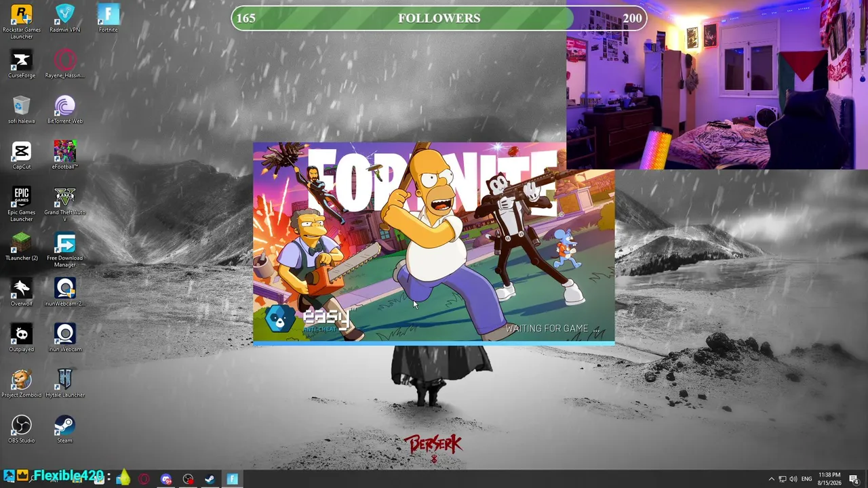The image size is (868, 488).
Task: Open the Epic Games Launcher desktop shortcut
Action: pyautogui.click(x=22, y=204)
